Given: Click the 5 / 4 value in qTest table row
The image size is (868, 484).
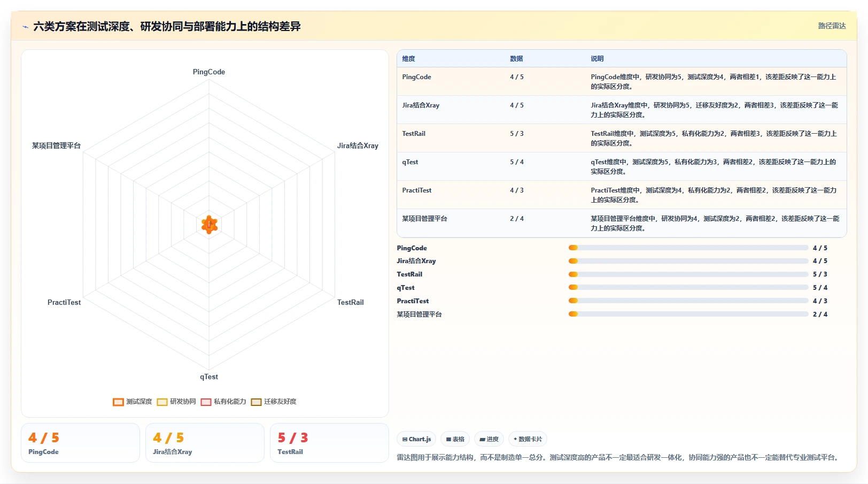Looking at the screenshot, I should (516, 162).
